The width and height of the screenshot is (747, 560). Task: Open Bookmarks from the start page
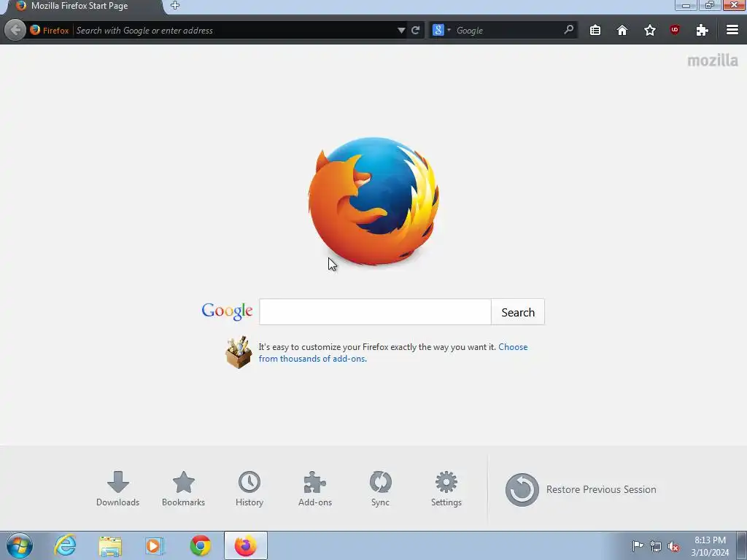[183, 489]
